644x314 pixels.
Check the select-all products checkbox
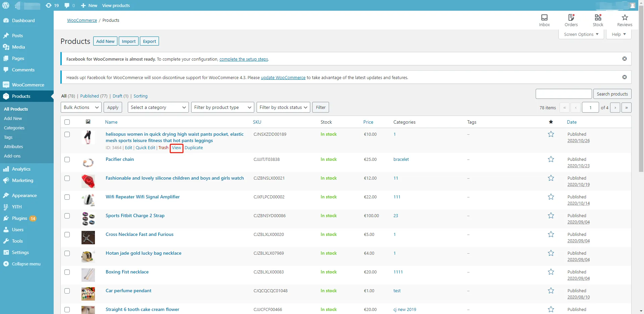click(x=67, y=122)
